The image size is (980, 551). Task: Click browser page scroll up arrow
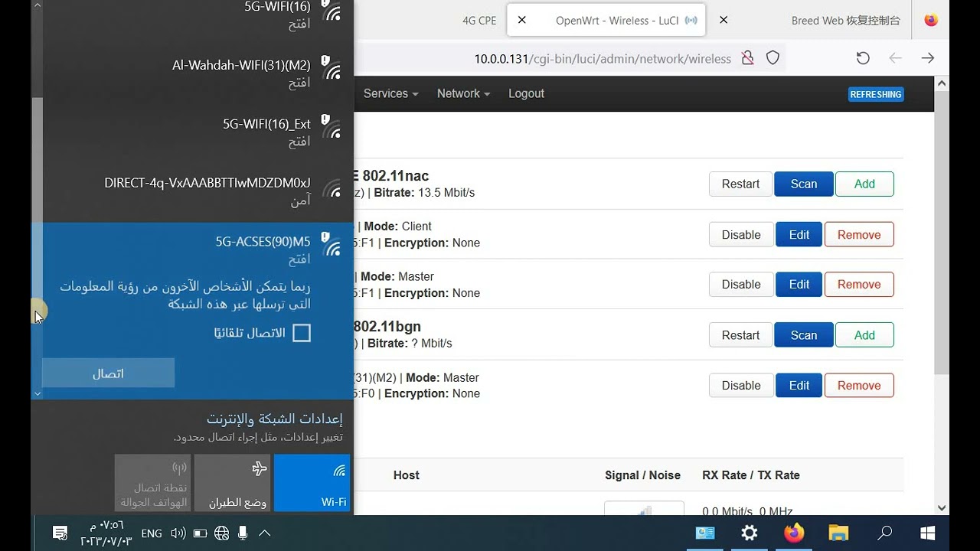(942, 83)
